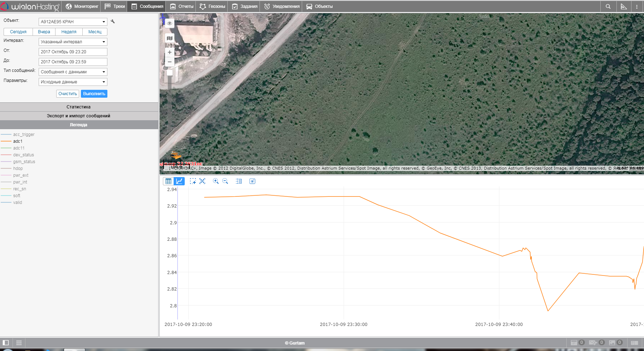Open the Отчеты tab

point(182,6)
